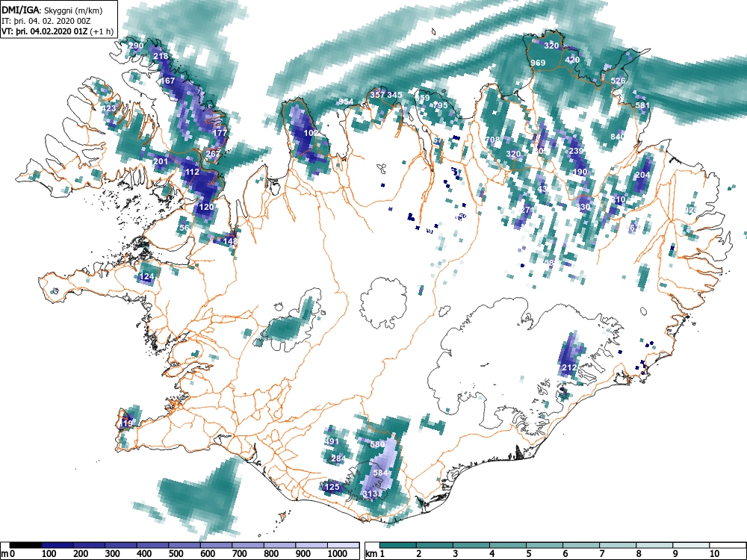This screenshot has height=560, width=747.
Task: Select the metre scale swatch between 400 and 500
Action: click(153, 545)
